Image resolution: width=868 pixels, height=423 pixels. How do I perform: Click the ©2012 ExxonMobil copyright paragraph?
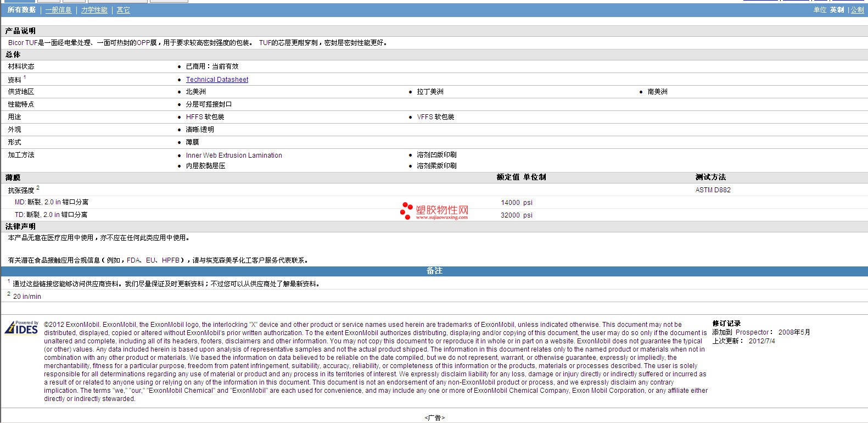(376, 361)
